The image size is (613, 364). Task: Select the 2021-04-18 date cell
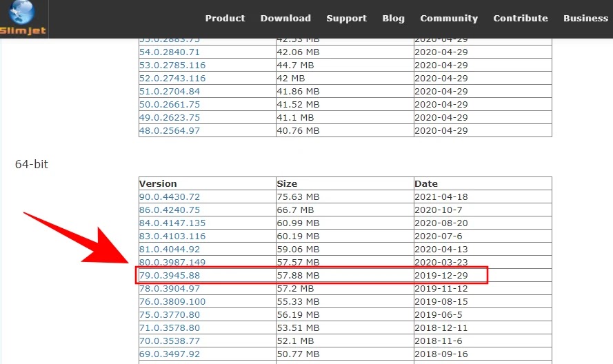[x=483, y=196]
